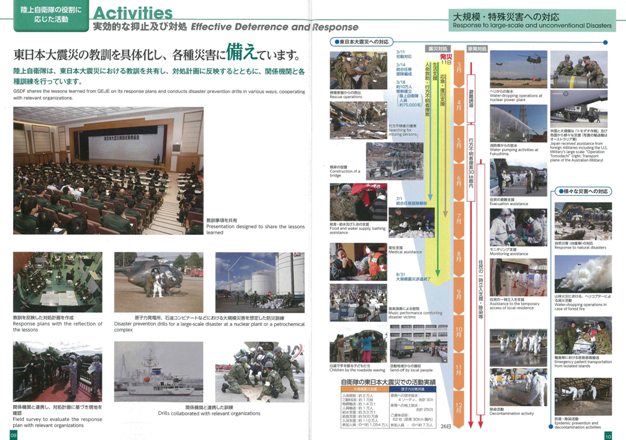Viewport: 626px width, 440px height.
Task: Click the 4月 marker on the orange timeline
Action: click(459, 106)
